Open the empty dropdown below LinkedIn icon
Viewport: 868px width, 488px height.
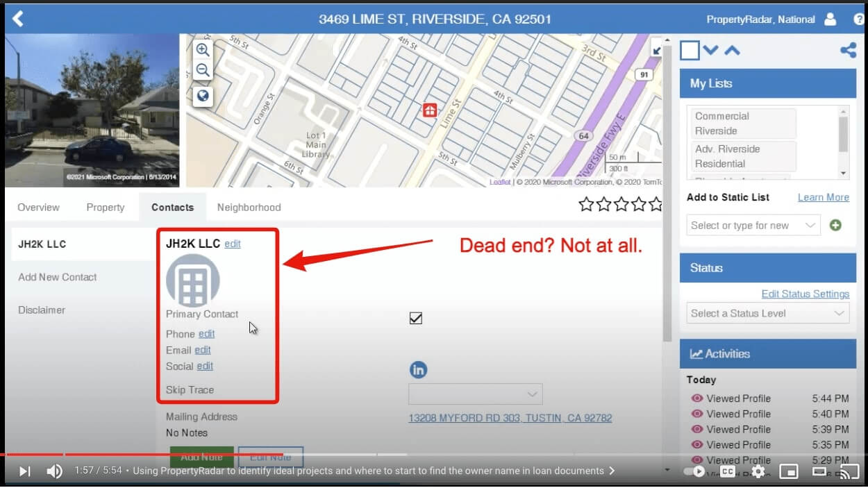point(475,394)
